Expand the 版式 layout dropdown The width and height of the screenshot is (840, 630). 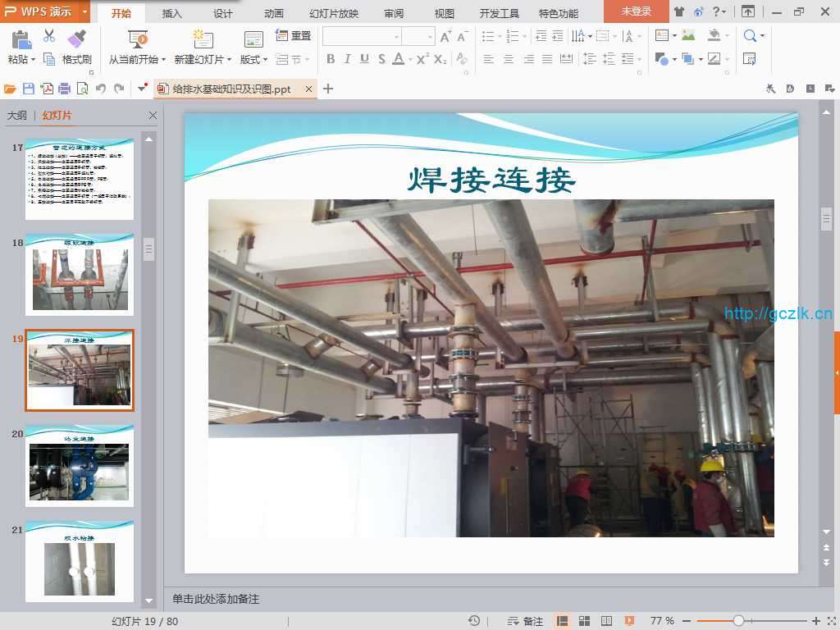pos(253,59)
